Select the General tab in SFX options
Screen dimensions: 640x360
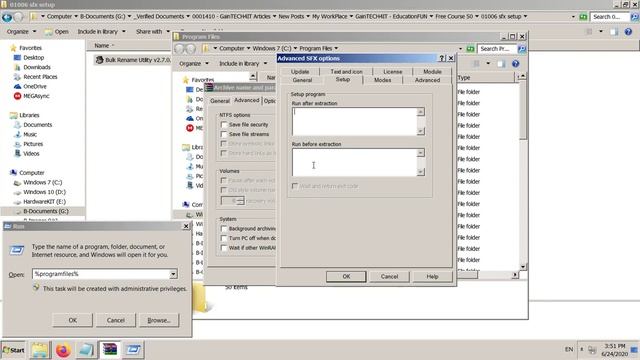tap(302, 80)
